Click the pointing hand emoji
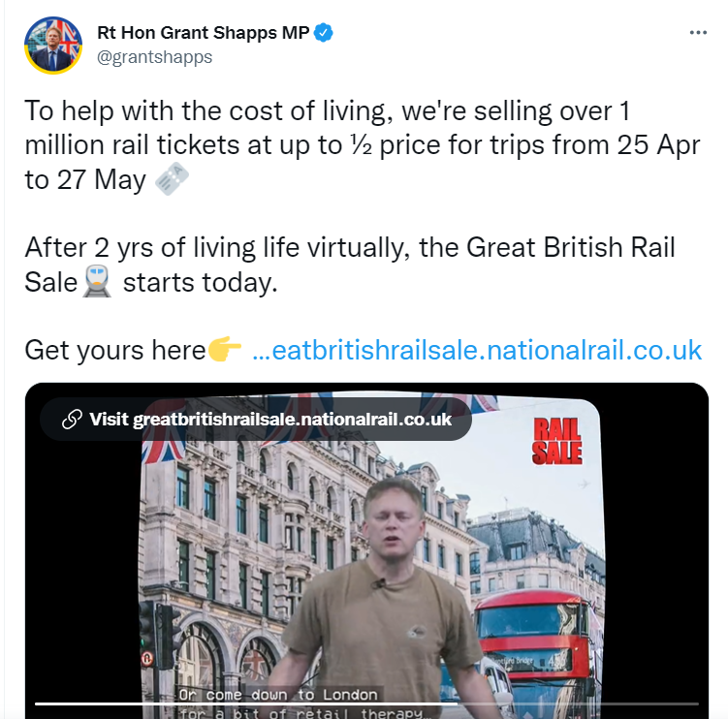This screenshot has width=728, height=719. click(225, 350)
